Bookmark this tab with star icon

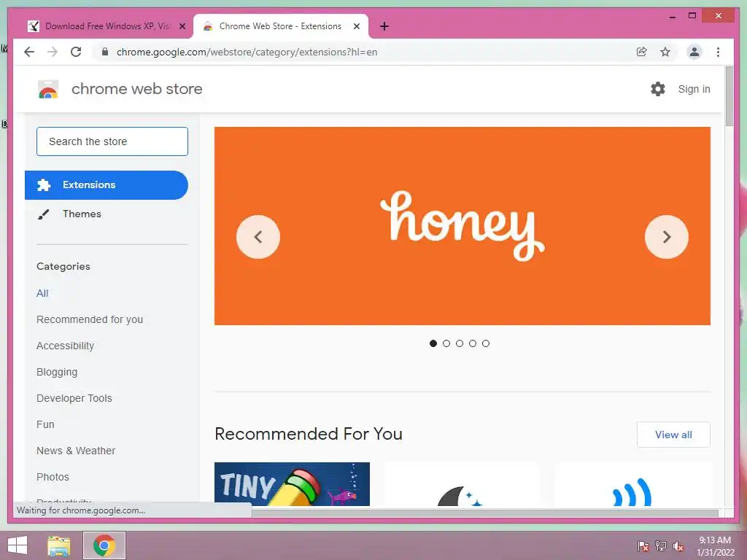665,52
